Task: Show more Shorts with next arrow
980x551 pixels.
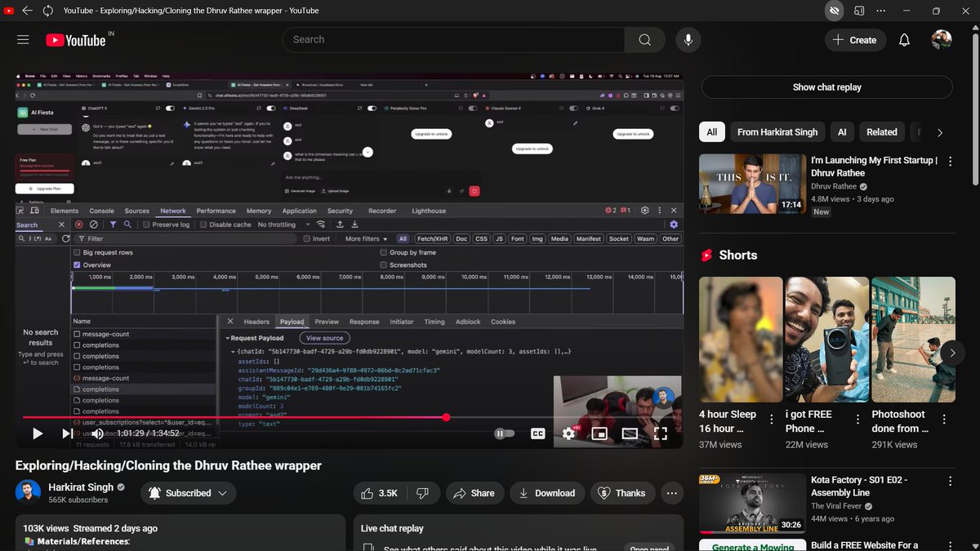Action: tap(951, 353)
